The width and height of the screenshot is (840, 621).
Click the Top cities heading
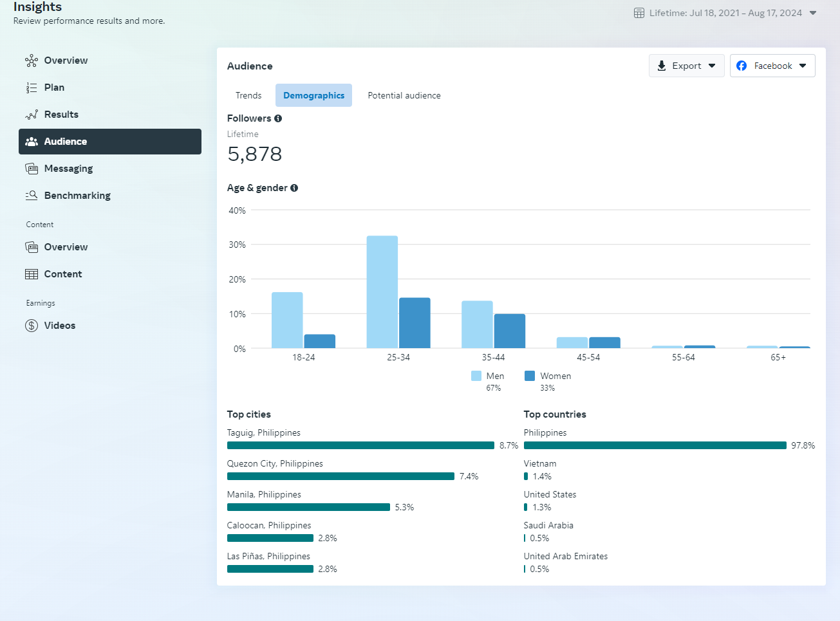tap(249, 414)
